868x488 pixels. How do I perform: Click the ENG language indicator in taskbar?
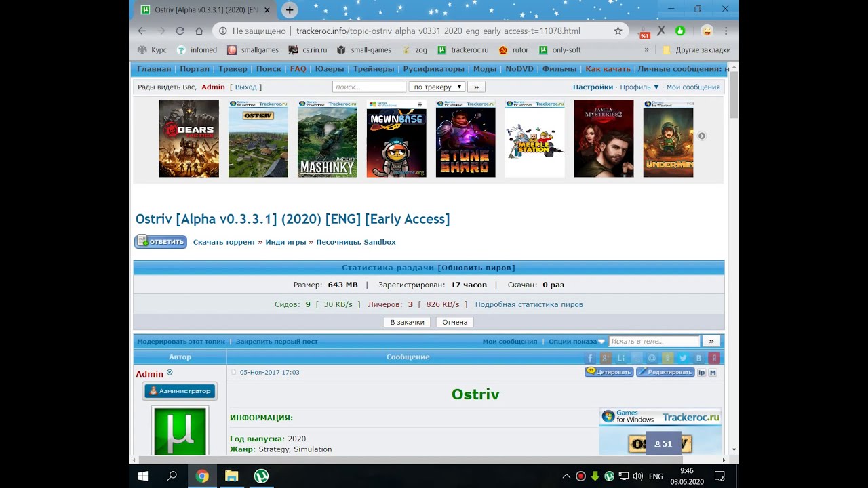click(x=656, y=476)
